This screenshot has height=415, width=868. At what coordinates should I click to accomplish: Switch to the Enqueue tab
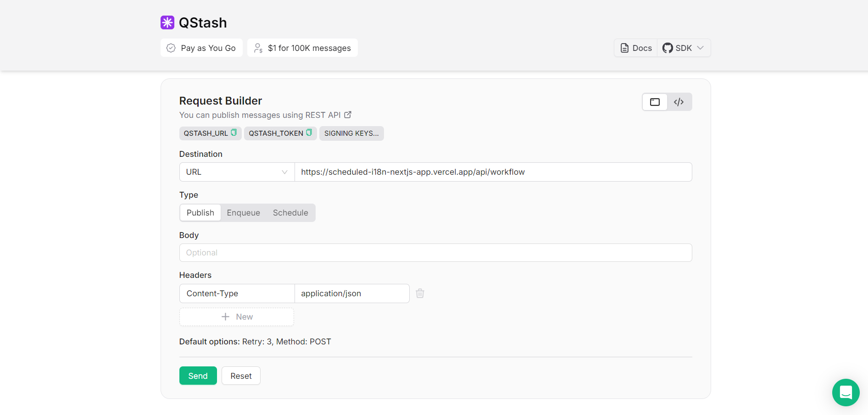[244, 212]
